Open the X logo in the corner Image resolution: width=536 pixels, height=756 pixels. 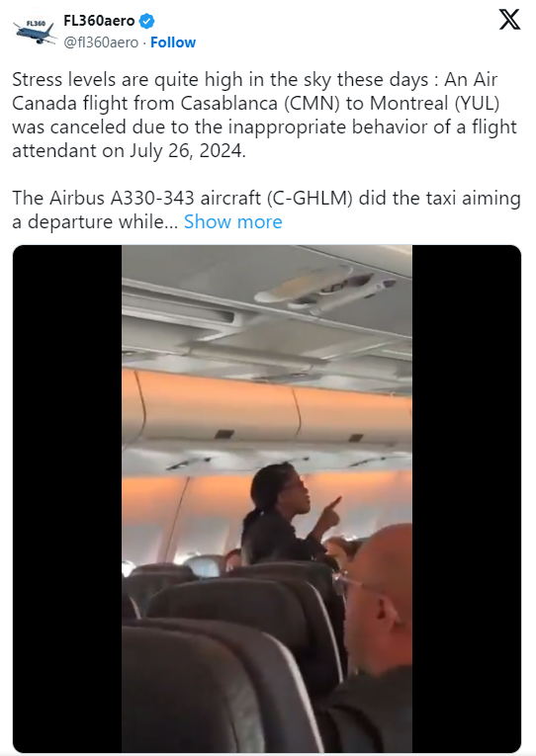coord(509,20)
